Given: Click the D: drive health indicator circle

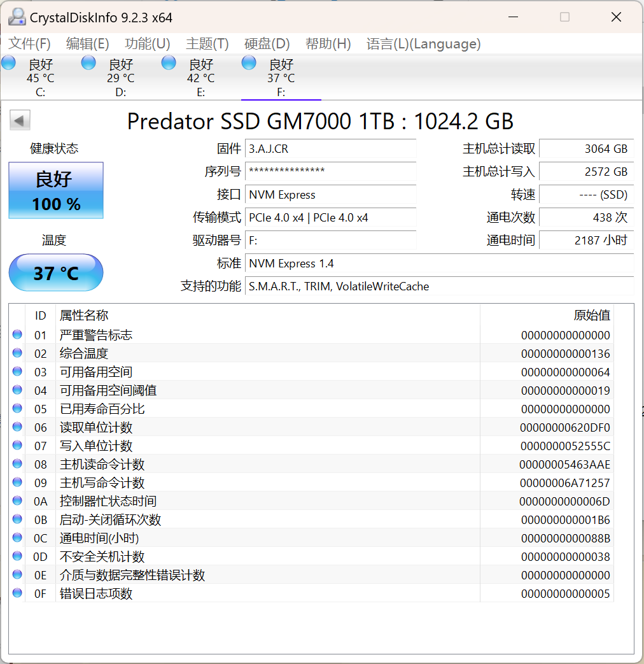Looking at the screenshot, I should coord(88,62).
